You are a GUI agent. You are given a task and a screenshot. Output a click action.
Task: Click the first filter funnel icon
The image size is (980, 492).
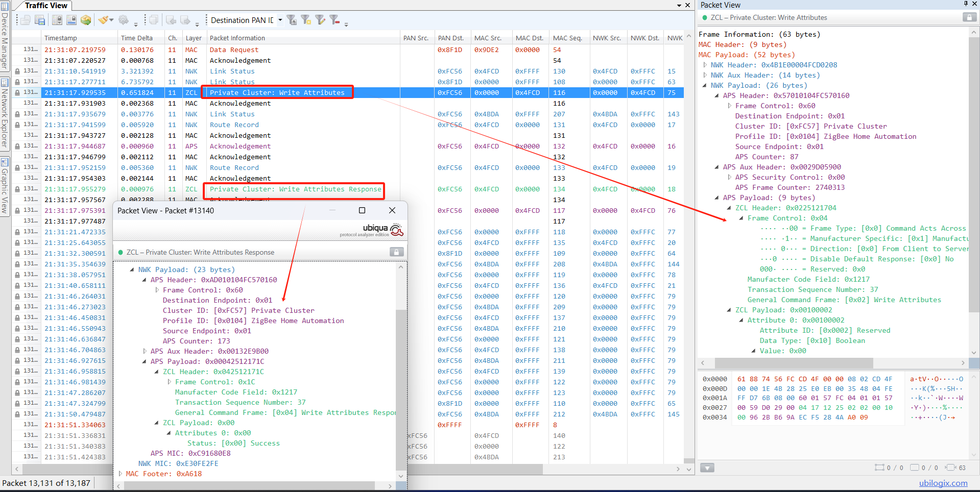point(292,20)
